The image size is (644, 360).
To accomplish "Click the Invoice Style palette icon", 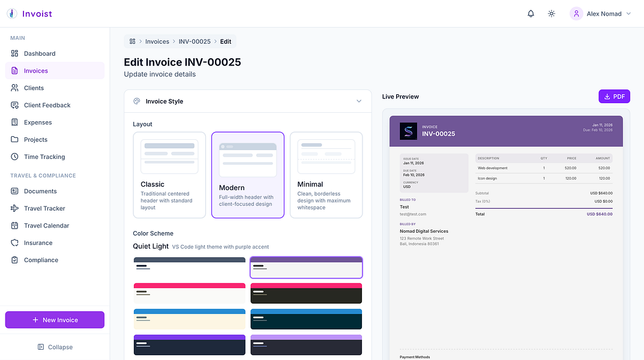I will point(137,101).
